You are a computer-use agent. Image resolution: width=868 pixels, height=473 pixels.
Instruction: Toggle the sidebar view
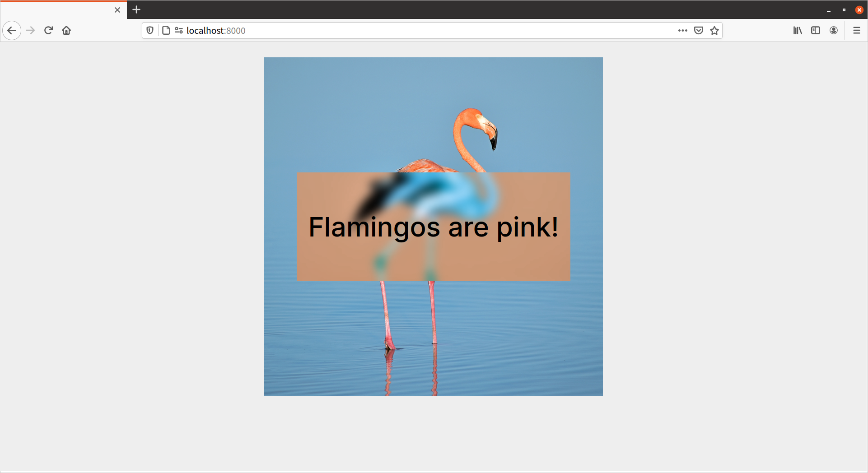[x=816, y=31]
